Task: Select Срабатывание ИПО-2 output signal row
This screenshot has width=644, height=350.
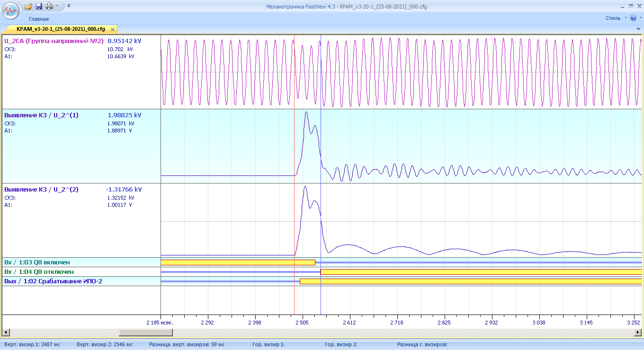Action: point(53,281)
